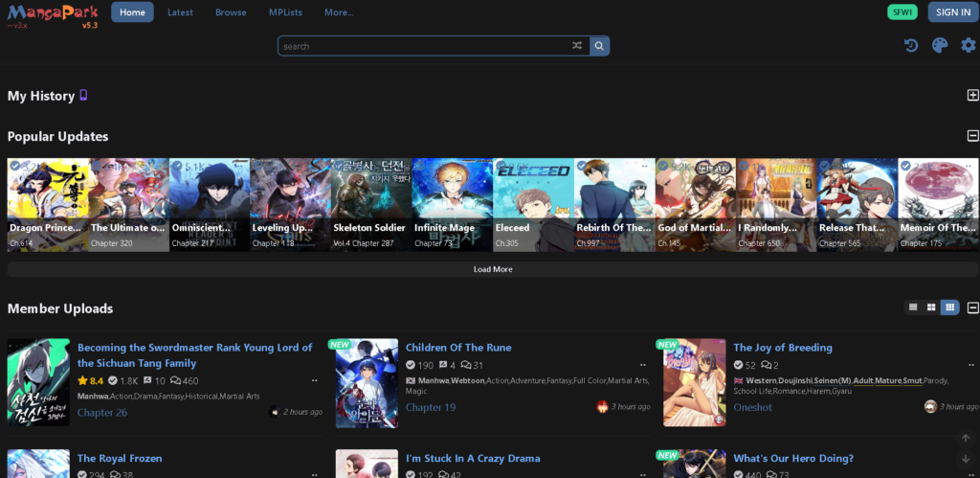Open I Randomly... cover thumbnail
This screenshot has width=980, height=478.
[x=776, y=205]
